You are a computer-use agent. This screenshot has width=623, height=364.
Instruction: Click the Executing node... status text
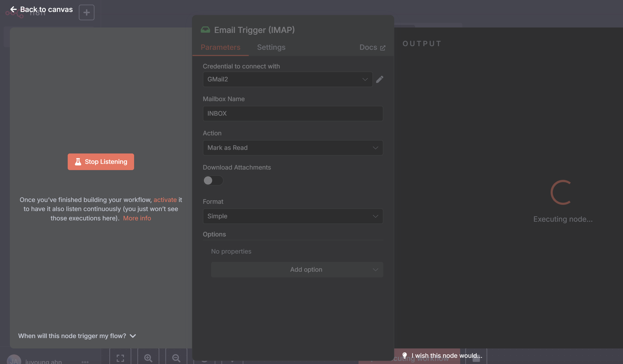(563, 219)
